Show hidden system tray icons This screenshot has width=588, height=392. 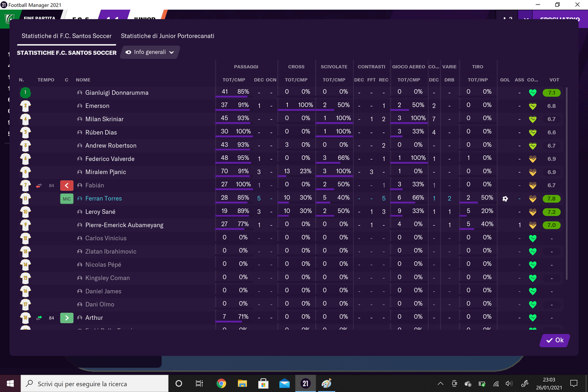point(441,384)
